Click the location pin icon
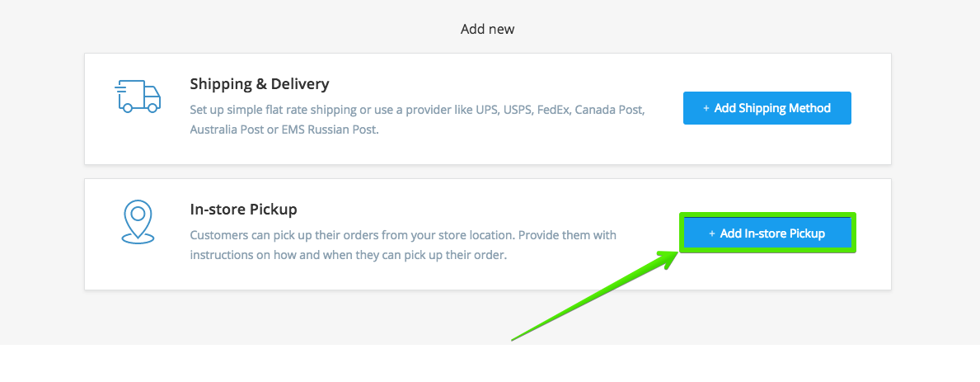The width and height of the screenshot is (980, 382). tap(138, 221)
